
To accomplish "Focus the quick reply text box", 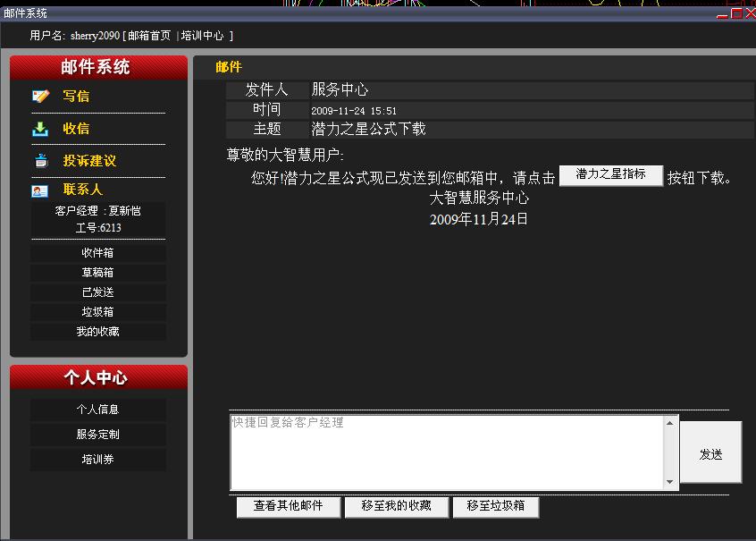I will (448, 452).
